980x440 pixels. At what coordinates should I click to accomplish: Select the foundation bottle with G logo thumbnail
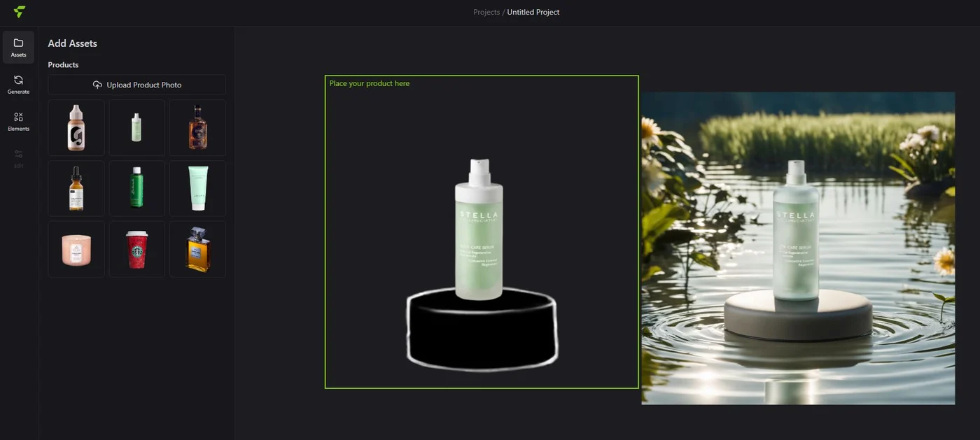coord(76,127)
